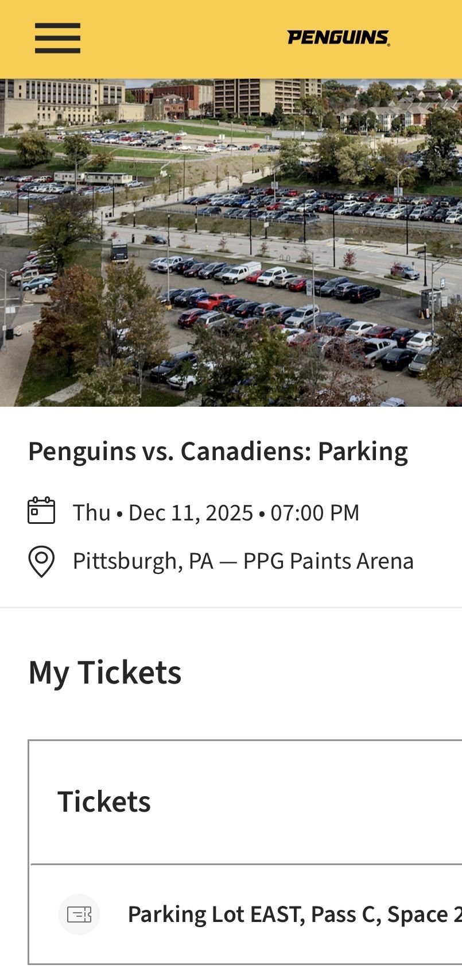
Task: Select the calendar icon beside the event date
Action: pyautogui.click(x=41, y=511)
